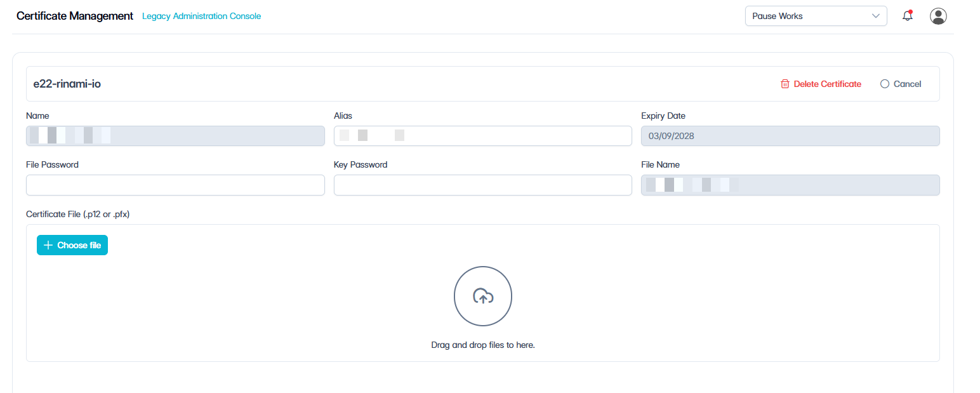Screen dimensions: 980x393
Task: Click the cloud upload icon
Action: coord(483,296)
